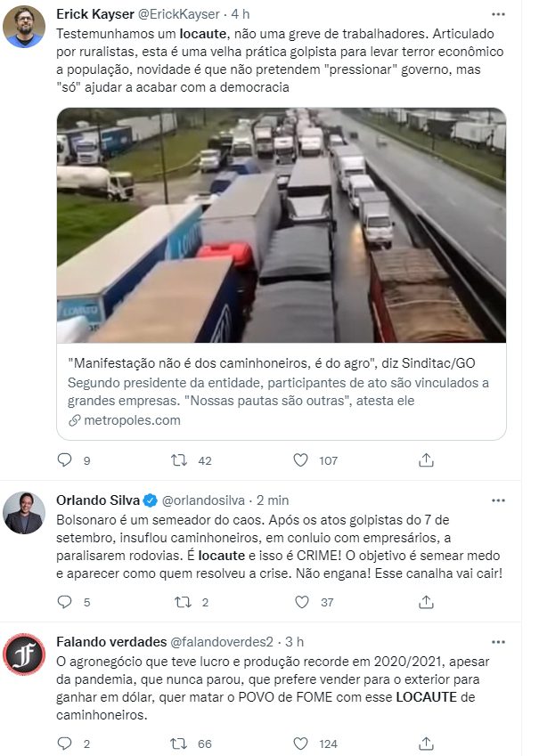Image resolution: width=539 pixels, height=756 pixels.
Task: View the truck blockade photo
Action: [281, 225]
